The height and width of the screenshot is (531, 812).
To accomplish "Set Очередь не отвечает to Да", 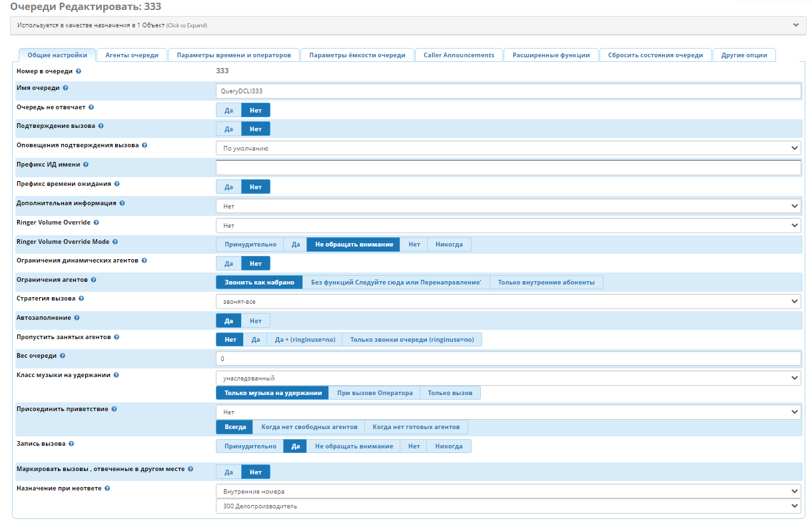I will tap(228, 111).
